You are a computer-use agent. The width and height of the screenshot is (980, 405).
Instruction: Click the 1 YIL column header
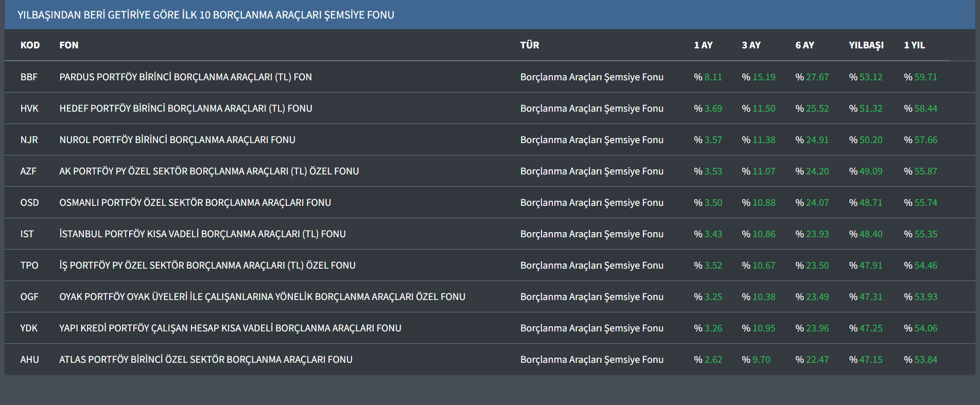914,45
